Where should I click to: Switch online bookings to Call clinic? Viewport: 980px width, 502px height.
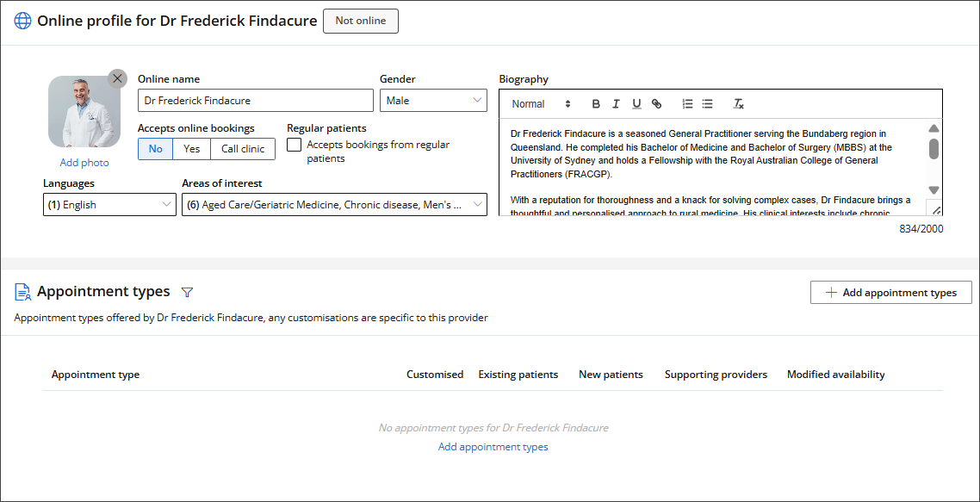tap(242, 148)
